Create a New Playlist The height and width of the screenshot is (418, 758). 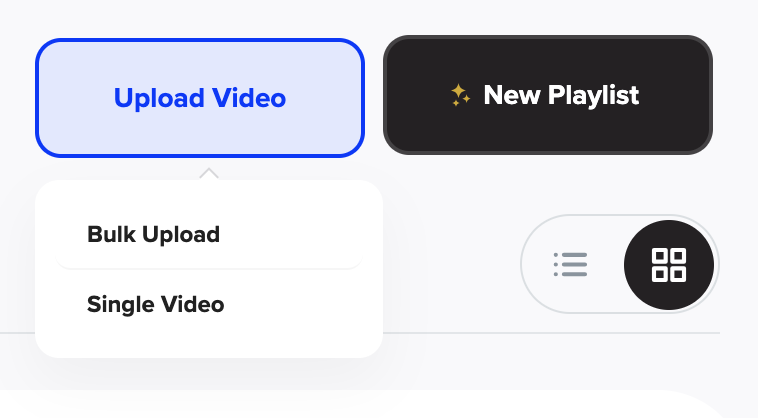(548, 95)
